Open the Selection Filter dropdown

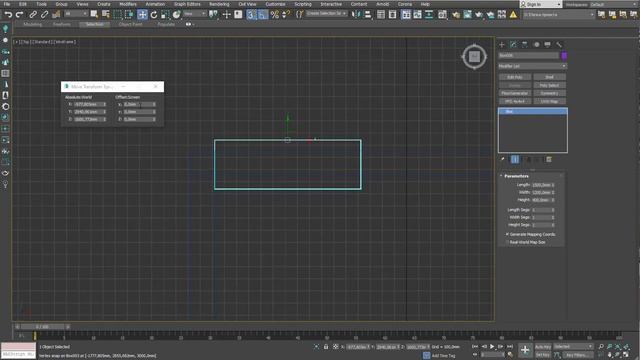tap(76, 14)
